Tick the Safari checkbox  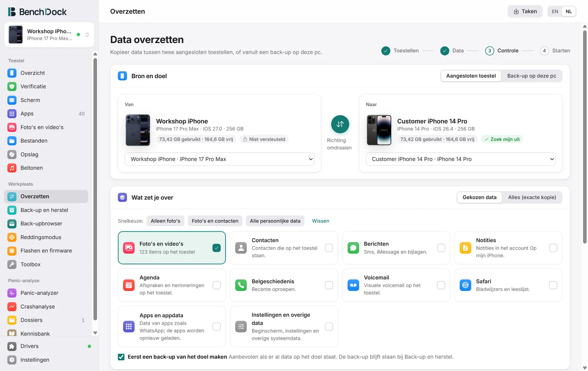[553, 285]
